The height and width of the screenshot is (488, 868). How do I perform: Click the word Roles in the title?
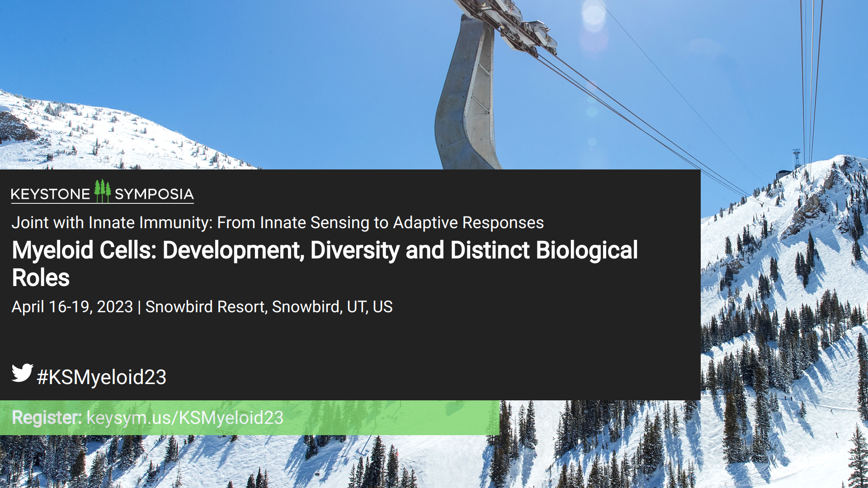(41, 278)
